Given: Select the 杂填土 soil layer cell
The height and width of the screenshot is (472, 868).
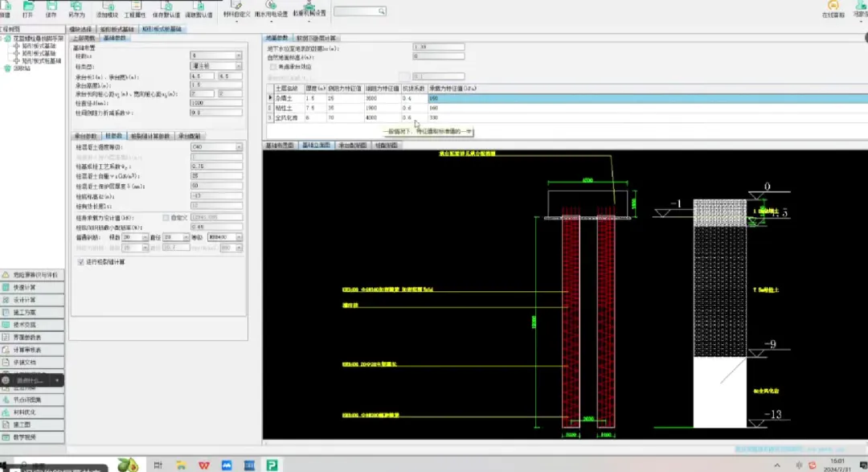Looking at the screenshot, I should (x=288, y=98).
